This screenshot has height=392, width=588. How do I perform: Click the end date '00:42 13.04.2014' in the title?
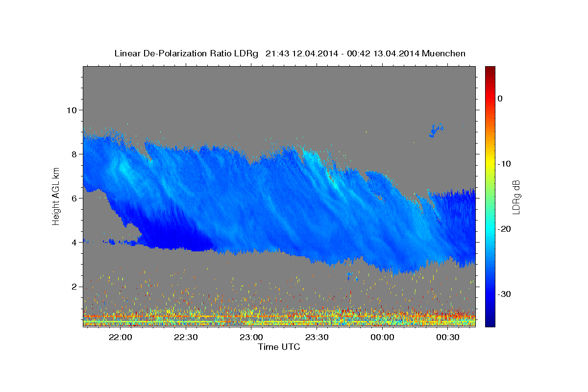[x=383, y=53]
